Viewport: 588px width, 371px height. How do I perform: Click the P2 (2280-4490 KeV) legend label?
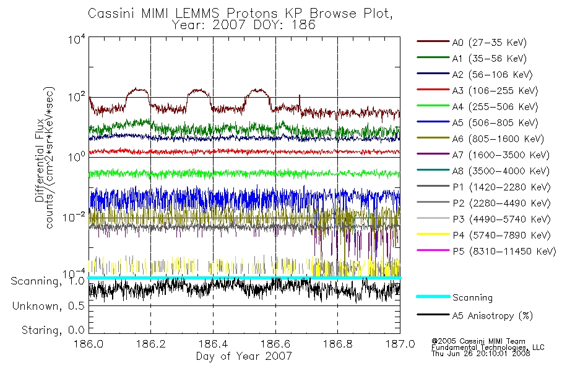click(x=501, y=203)
